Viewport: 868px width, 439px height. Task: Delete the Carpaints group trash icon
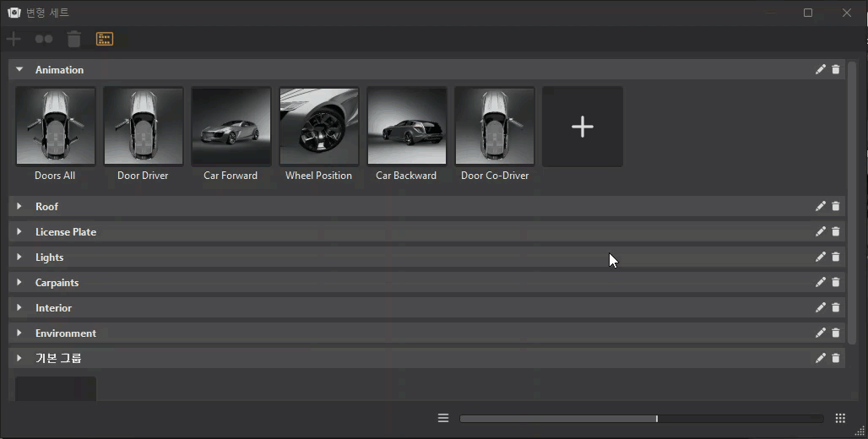(x=836, y=282)
